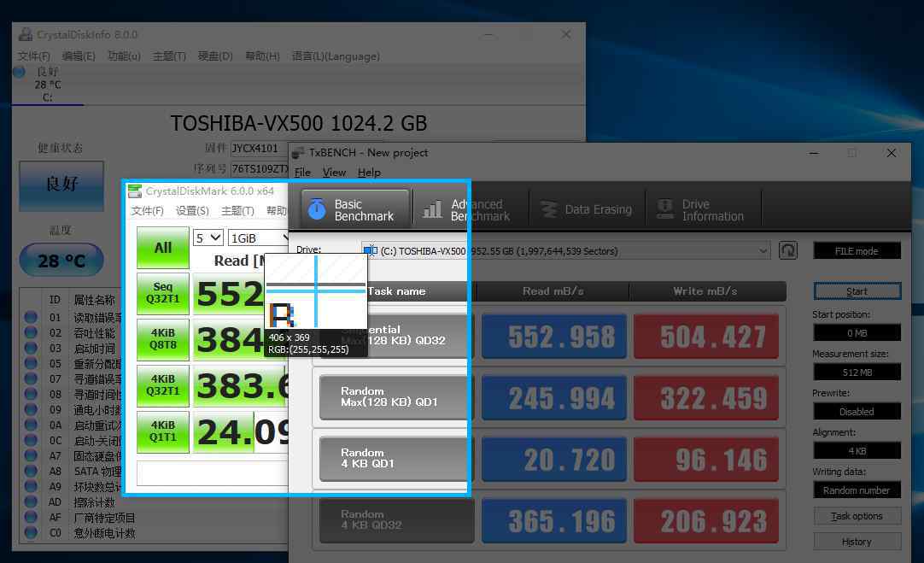Image resolution: width=924 pixels, height=563 pixels.
Task: Open 主题(T) menu in CrystalDiskMark
Action: [237, 210]
